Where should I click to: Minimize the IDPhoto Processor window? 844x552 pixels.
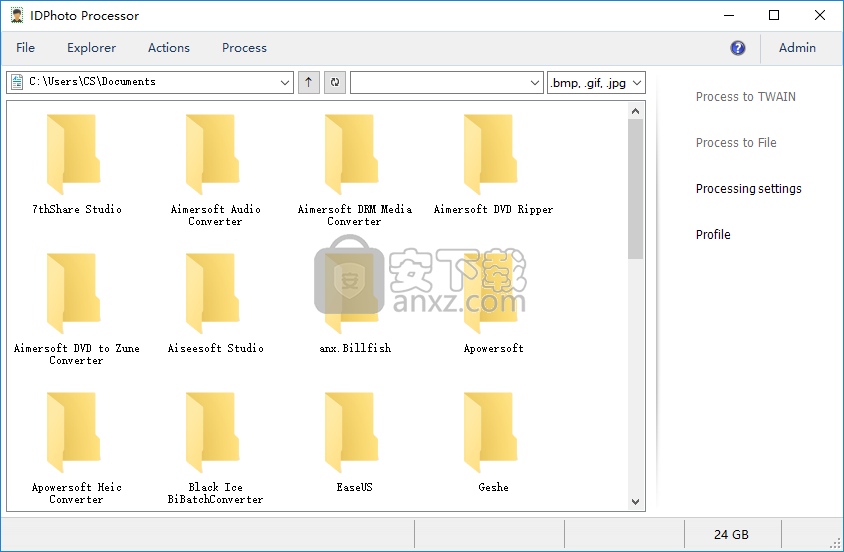pos(729,16)
